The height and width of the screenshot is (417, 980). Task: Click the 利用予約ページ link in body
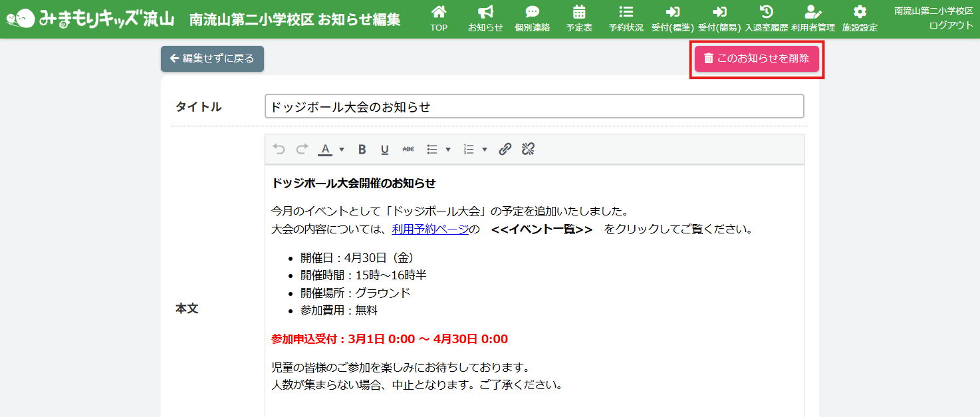tap(430, 229)
